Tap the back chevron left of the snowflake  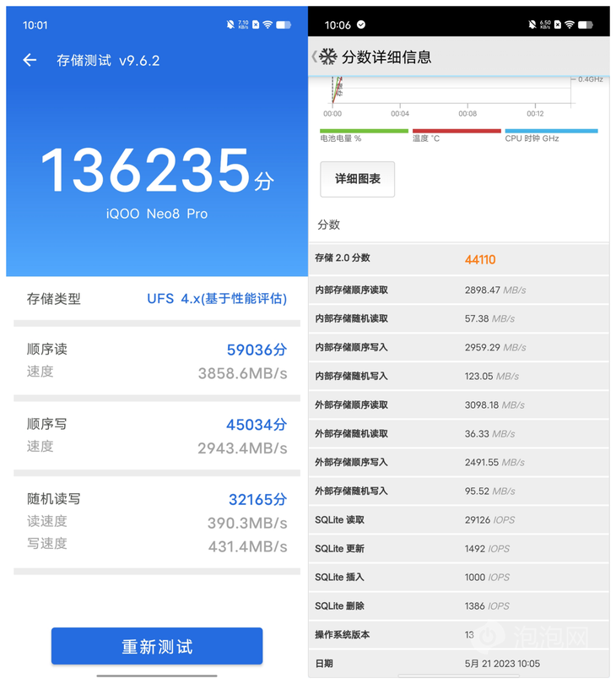coord(314,57)
